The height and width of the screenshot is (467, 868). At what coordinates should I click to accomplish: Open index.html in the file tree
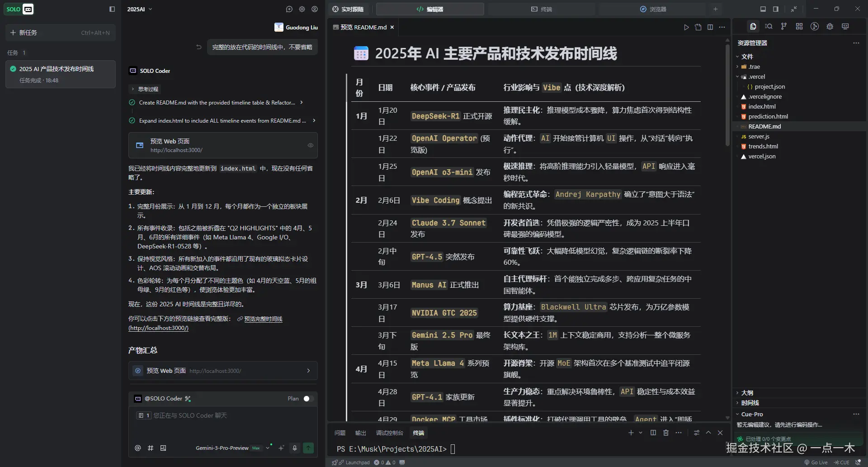pyautogui.click(x=762, y=106)
